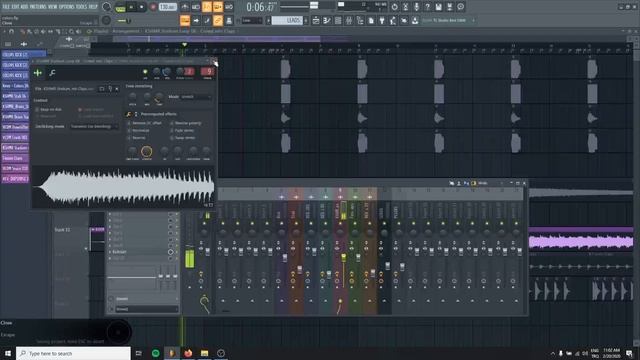Toggle the highlighted countdown before recording icon
Image resolution: width=640 pixels, height=360 pixels.
pyautogui.click(x=207, y=7)
